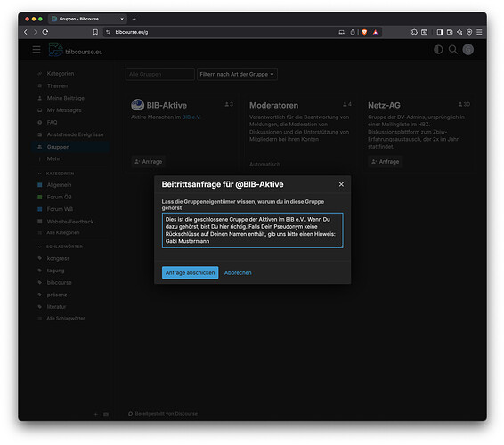Open the search magnifier icon

tap(453, 50)
